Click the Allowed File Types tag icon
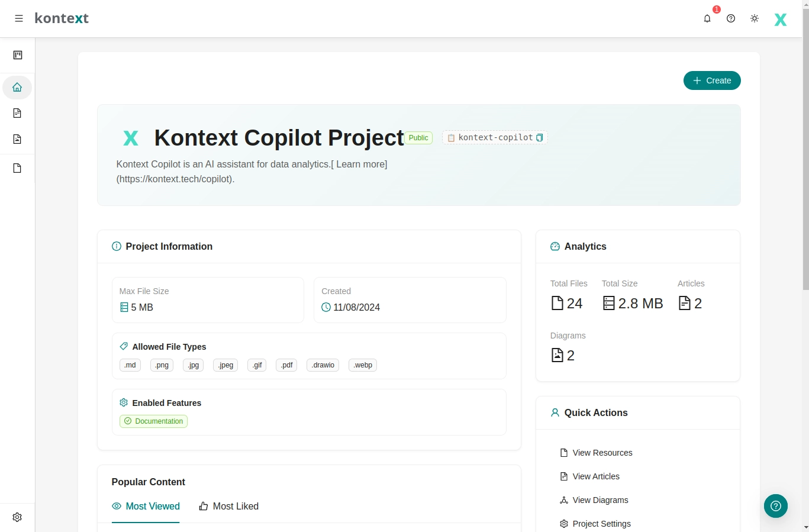Viewport: 809px width, 532px height. pos(124,346)
